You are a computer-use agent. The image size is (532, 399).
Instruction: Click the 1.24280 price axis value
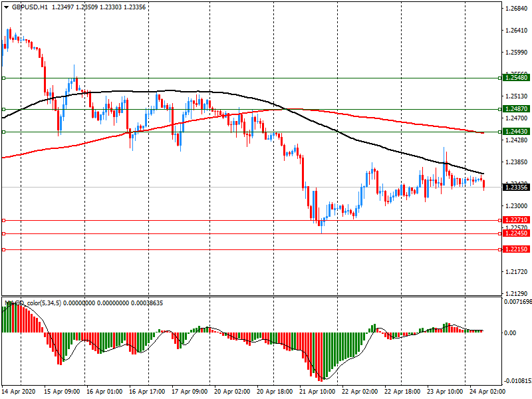(517, 140)
